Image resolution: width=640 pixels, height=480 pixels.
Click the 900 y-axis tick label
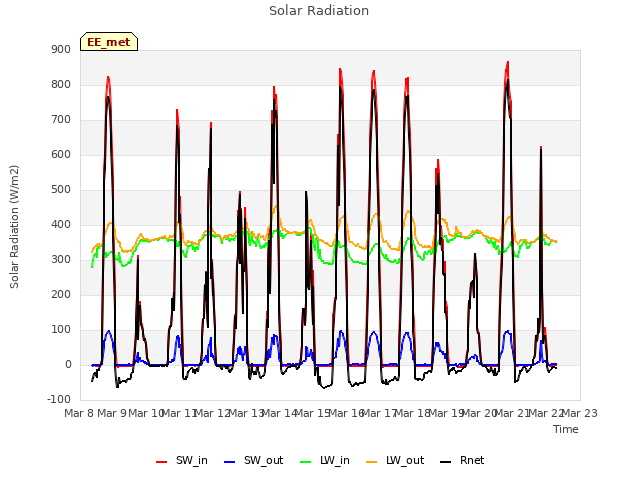pos(61,50)
